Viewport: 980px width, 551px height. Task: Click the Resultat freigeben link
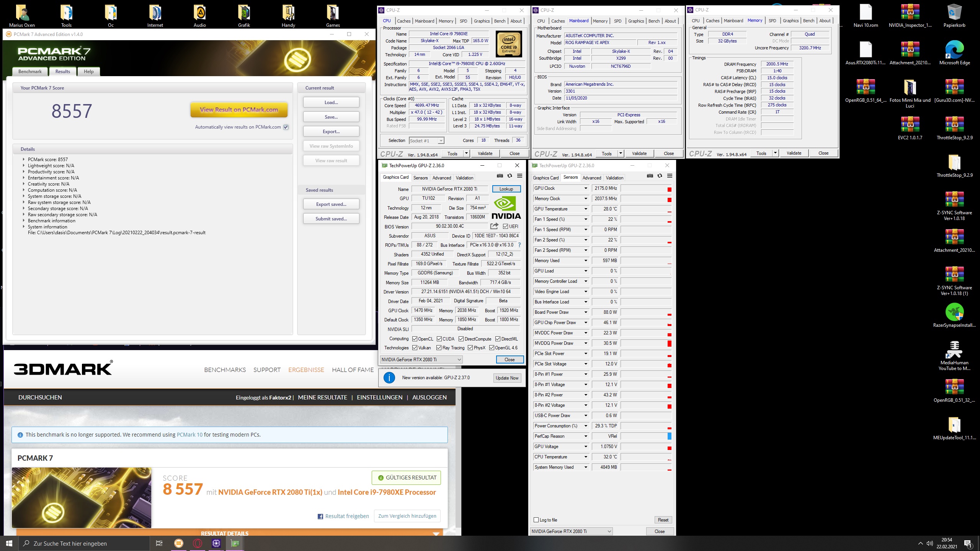[x=343, y=516]
